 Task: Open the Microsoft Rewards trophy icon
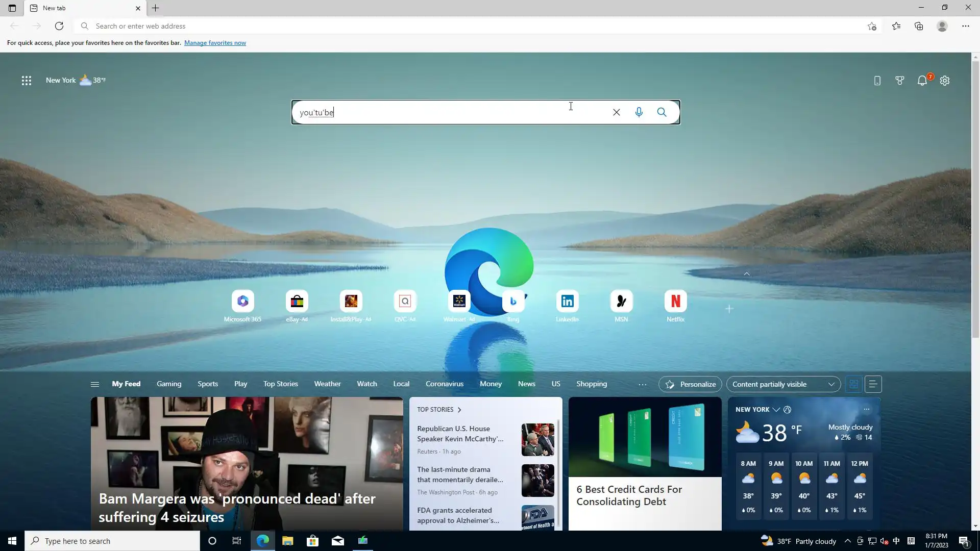(899, 81)
